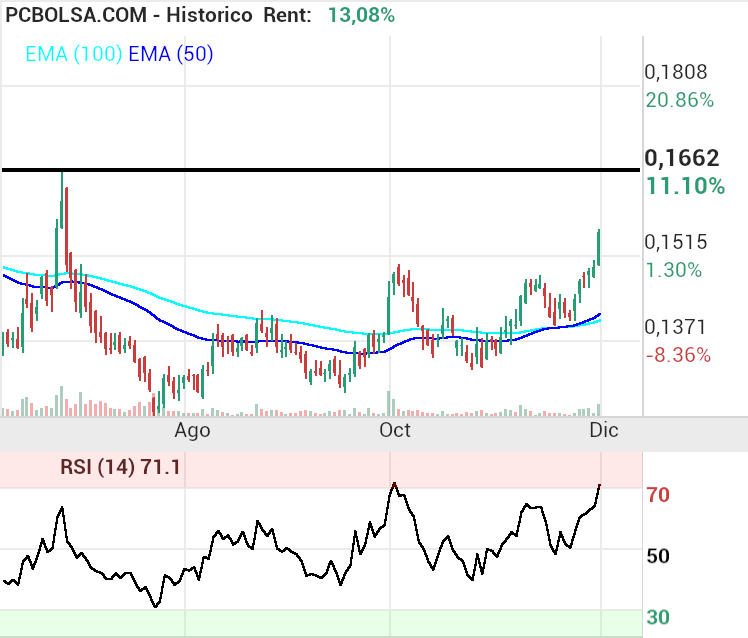Click the 0,1515 price axis label
748x638 pixels.
click(676, 242)
